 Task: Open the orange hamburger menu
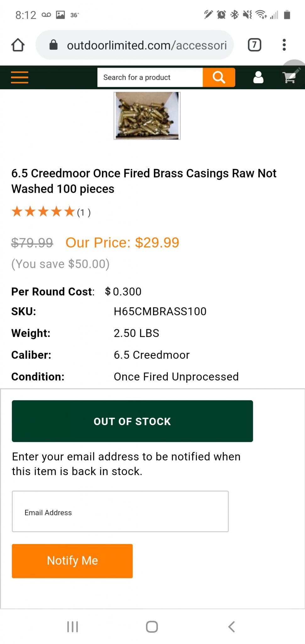pos(19,77)
